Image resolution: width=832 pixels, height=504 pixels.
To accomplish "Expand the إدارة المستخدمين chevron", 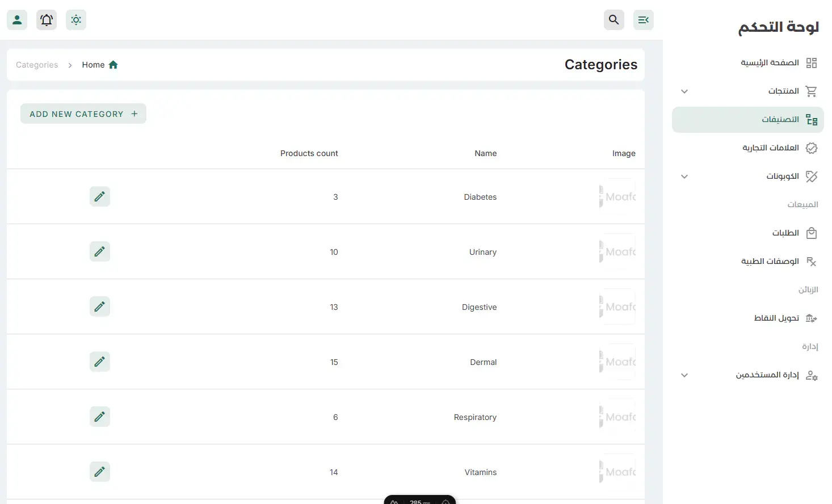I will [x=684, y=375].
